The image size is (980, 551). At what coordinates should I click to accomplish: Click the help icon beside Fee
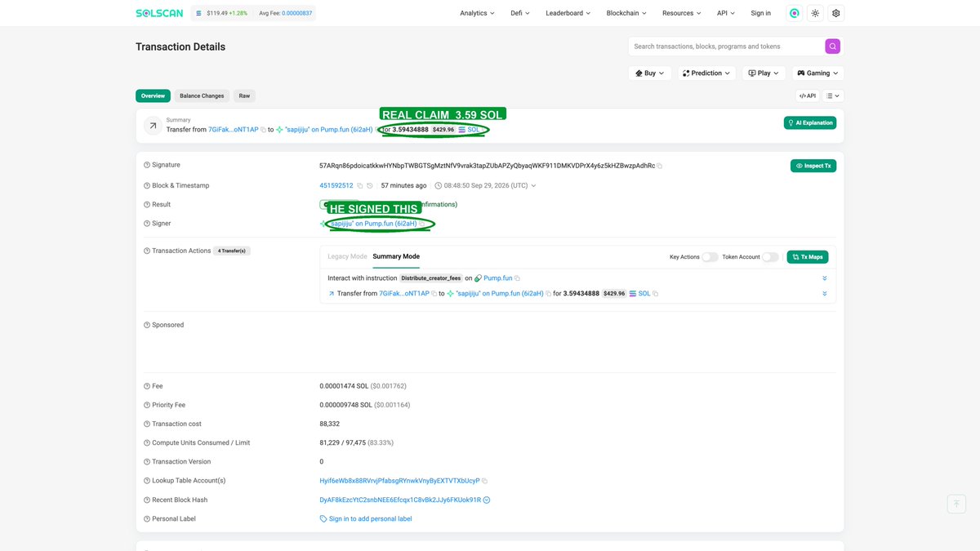147,386
